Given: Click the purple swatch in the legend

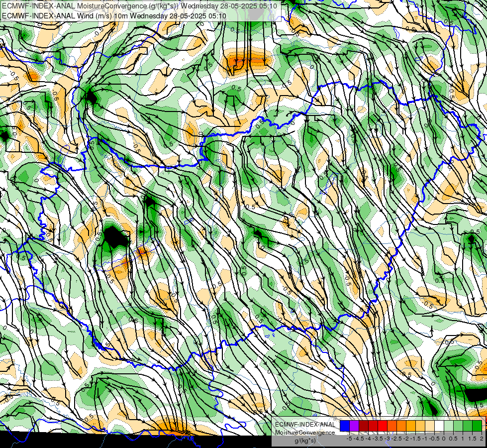Looking at the screenshot, I should click(354, 426).
